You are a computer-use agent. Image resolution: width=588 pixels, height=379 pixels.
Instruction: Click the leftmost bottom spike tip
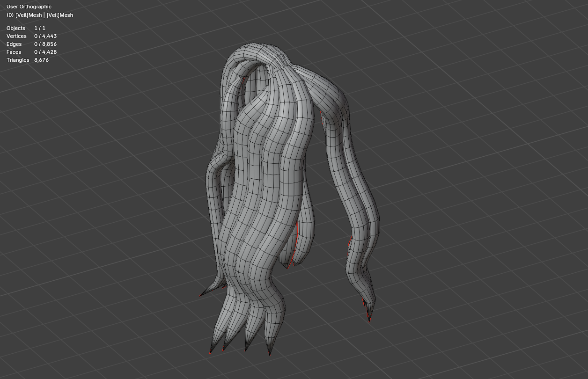coord(211,352)
